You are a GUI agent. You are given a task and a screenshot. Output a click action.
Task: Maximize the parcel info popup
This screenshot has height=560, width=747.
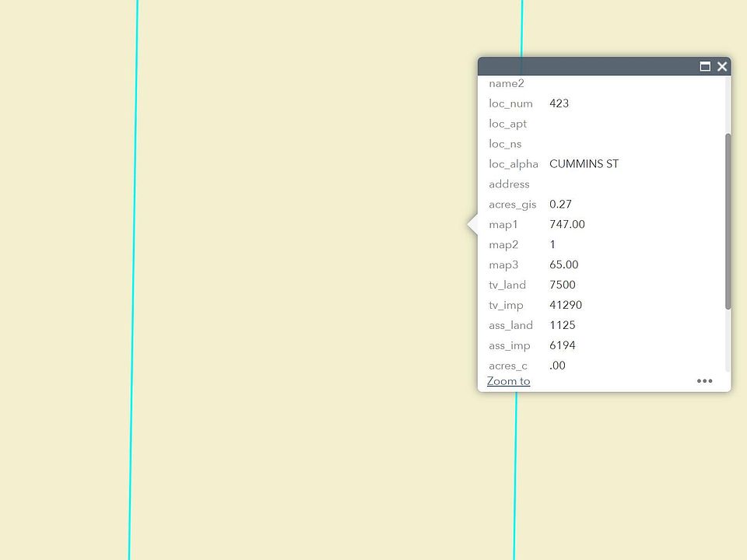pos(705,67)
